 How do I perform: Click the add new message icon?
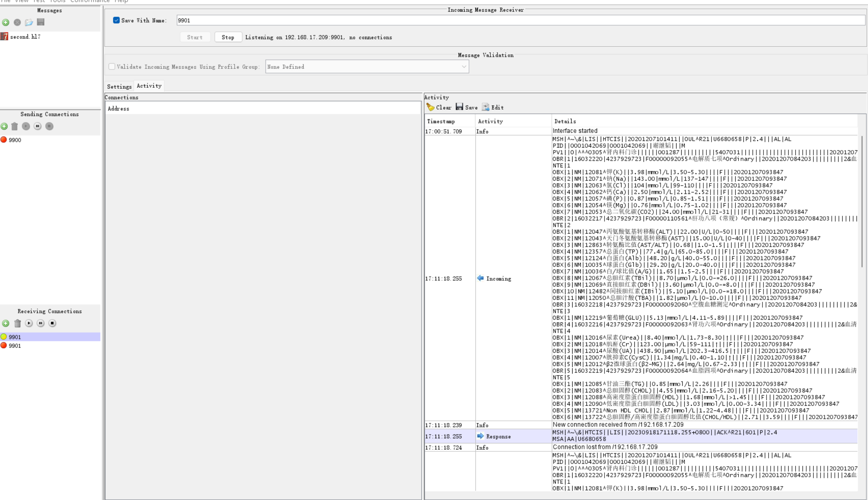[x=5, y=22]
